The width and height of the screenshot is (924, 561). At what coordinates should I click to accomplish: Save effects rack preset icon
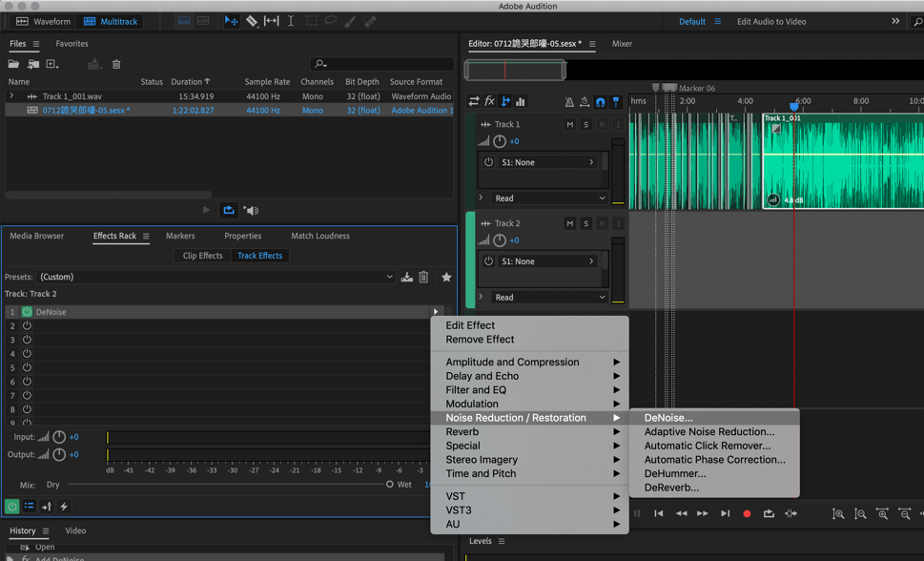click(406, 277)
